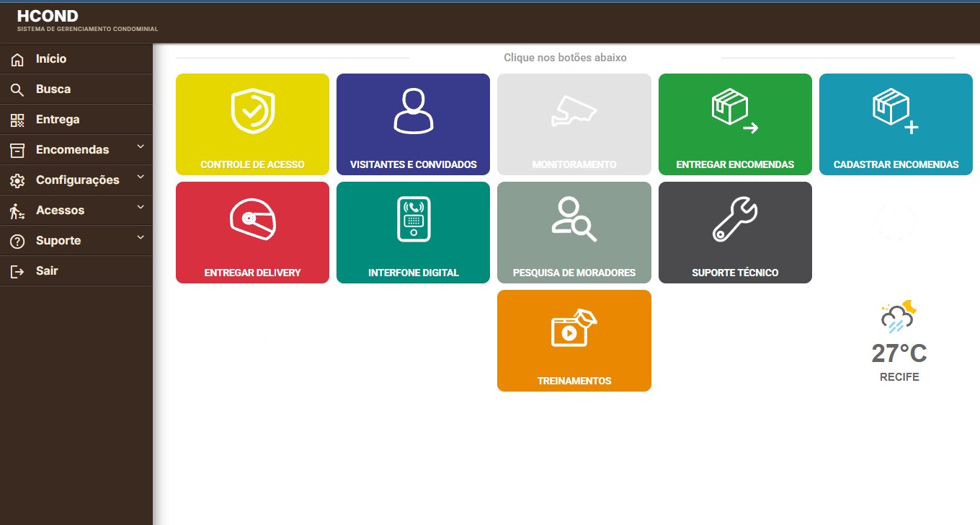The height and width of the screenshot is (525, 980).
Task: Click the home icon beside Início
Action: pyautogui.click(x=17, y=60)
